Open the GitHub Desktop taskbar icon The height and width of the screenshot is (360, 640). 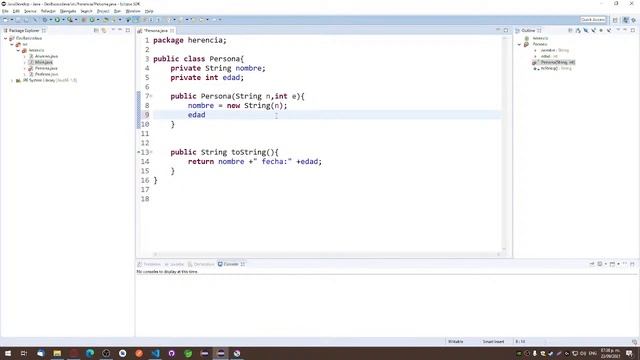click(172, 353)
